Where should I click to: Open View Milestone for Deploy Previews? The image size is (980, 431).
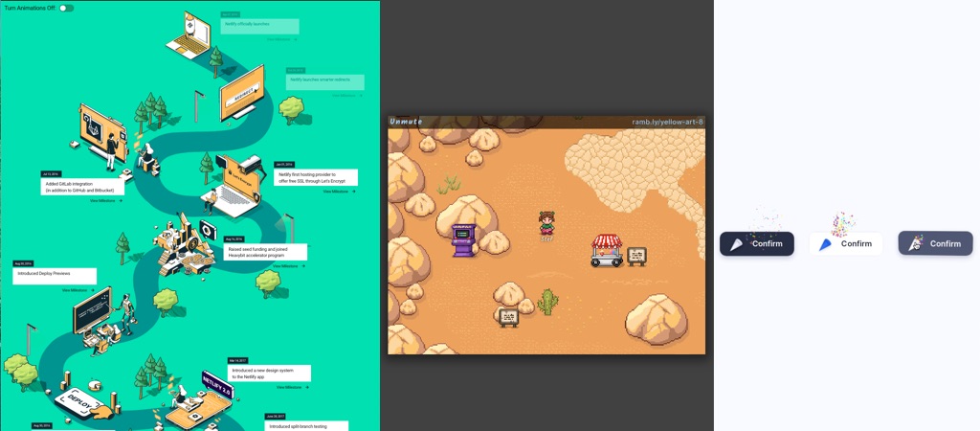pyautogui.click(x=78, y=290)
